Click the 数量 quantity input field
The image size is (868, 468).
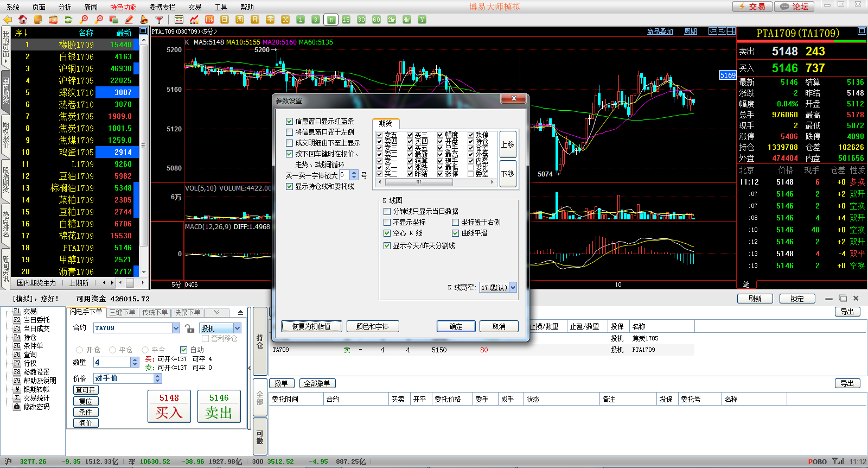coord(112,362)
